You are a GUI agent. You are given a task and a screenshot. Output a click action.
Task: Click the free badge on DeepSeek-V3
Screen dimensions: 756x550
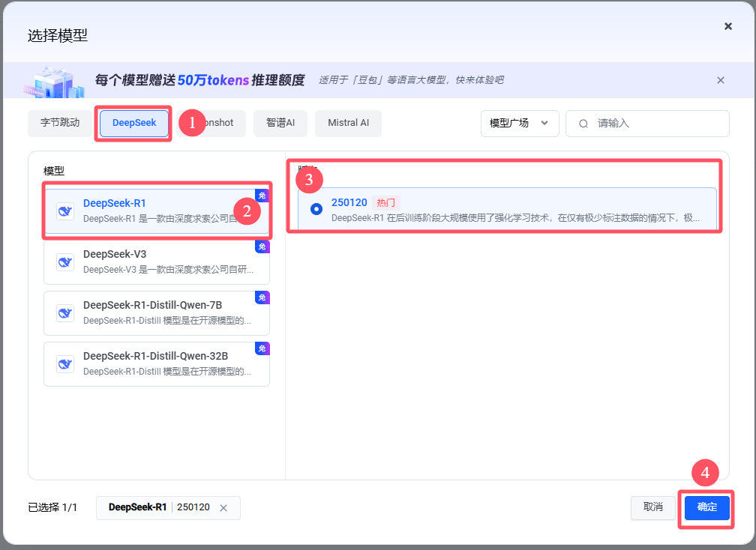click(262, 247)
